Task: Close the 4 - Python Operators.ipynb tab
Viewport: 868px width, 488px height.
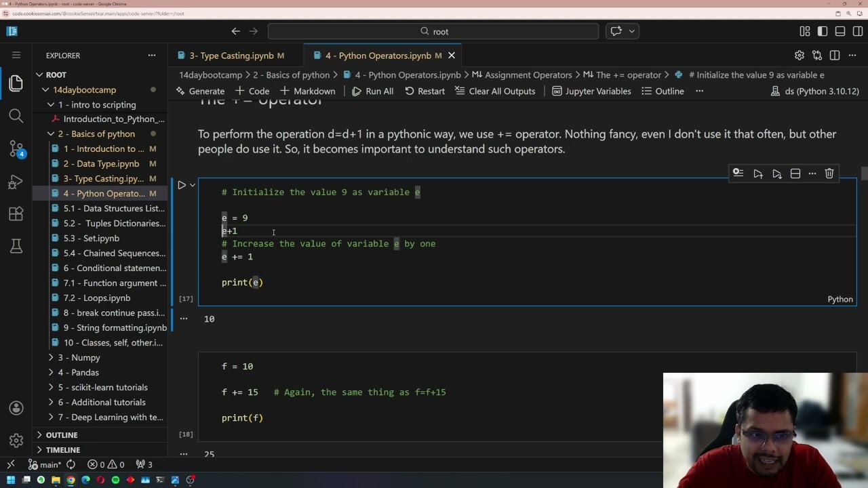Action: 452,56
